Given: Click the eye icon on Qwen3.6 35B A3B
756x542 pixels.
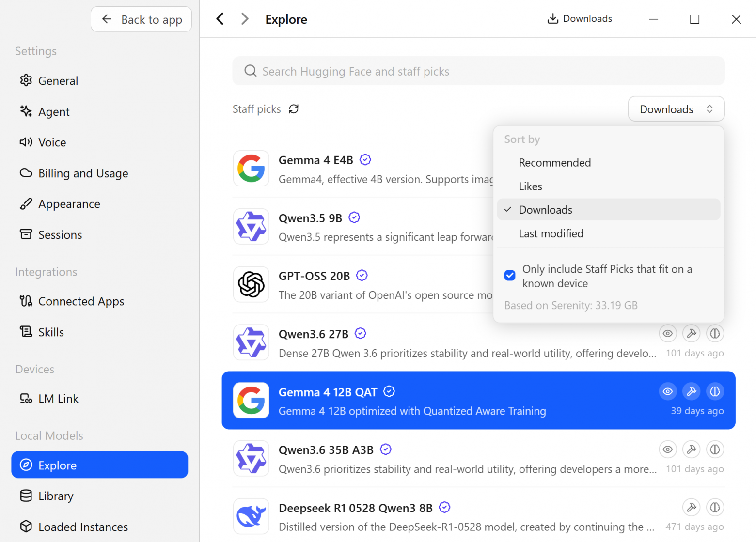Looking at the screenshot, I should (667, 449).
